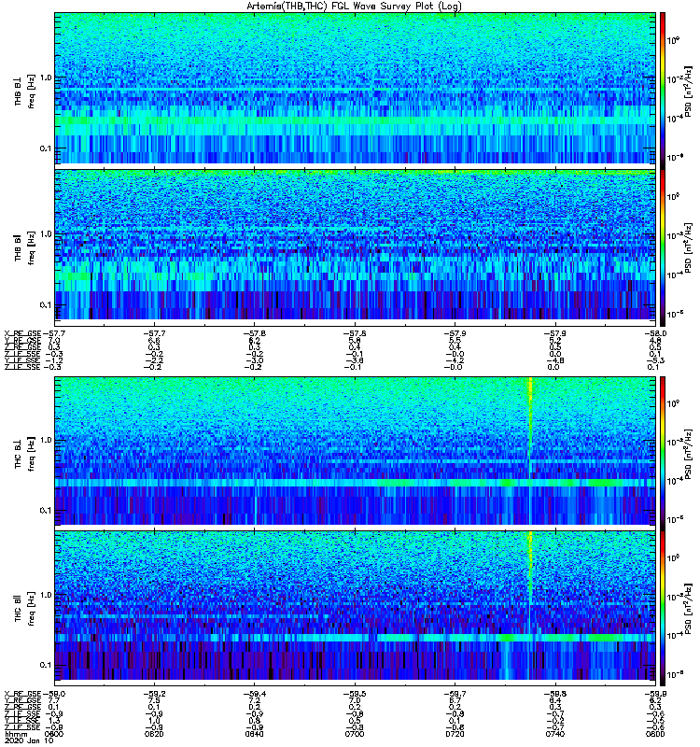Click the '0740' time tick label
Viewport: 700px width, 747px height.
coord(555,734)
